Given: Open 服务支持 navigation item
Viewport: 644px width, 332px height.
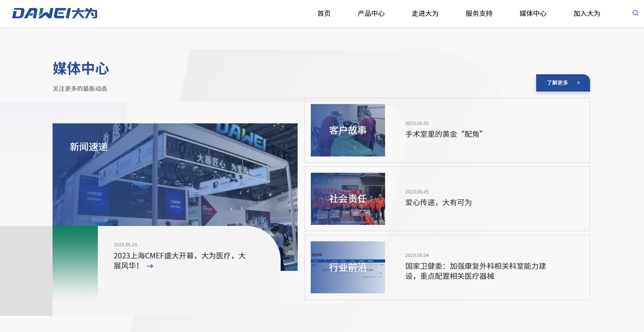Looking at the screenshot, I should coord(479,13).
